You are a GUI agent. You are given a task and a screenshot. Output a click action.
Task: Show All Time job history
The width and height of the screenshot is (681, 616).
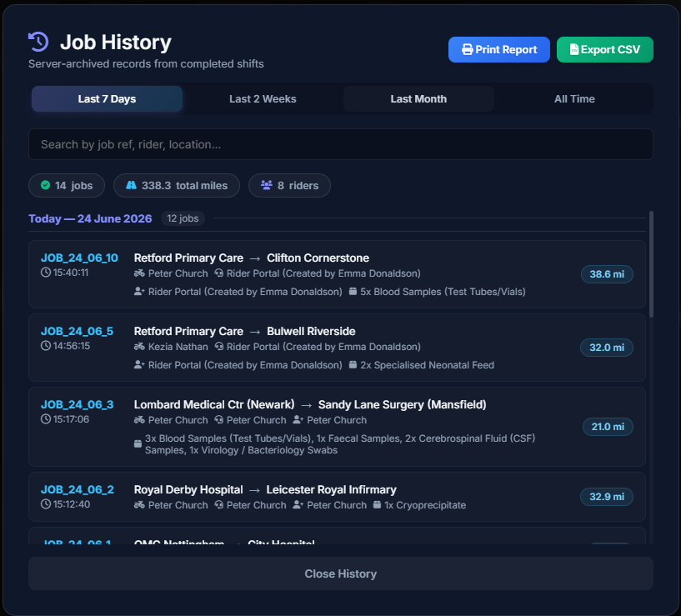point(574,98)
